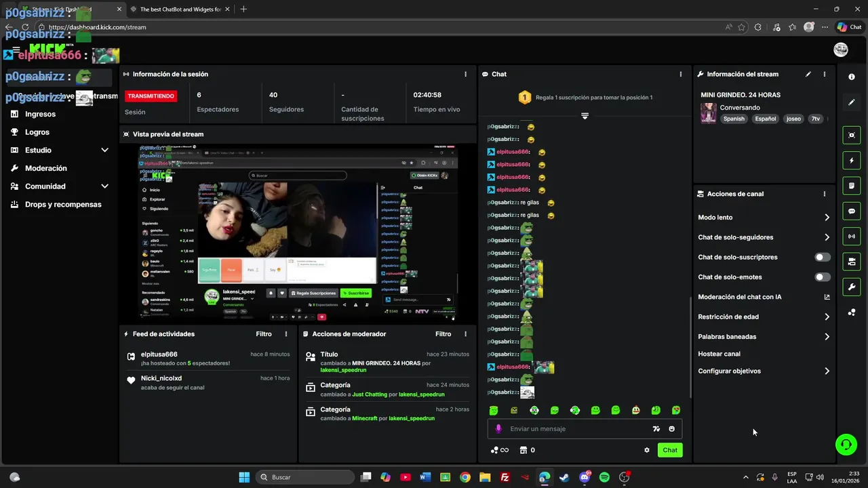The image size is (868, 488).
Task: Click the joseo tag chip
Action: (793, 119)
